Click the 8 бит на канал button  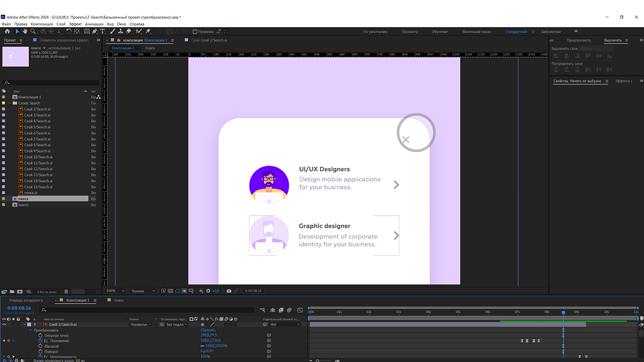point(47,292)
